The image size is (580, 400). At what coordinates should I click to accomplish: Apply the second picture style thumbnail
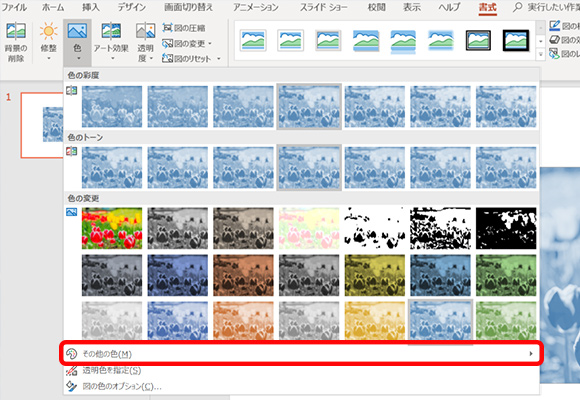(290, 40)
